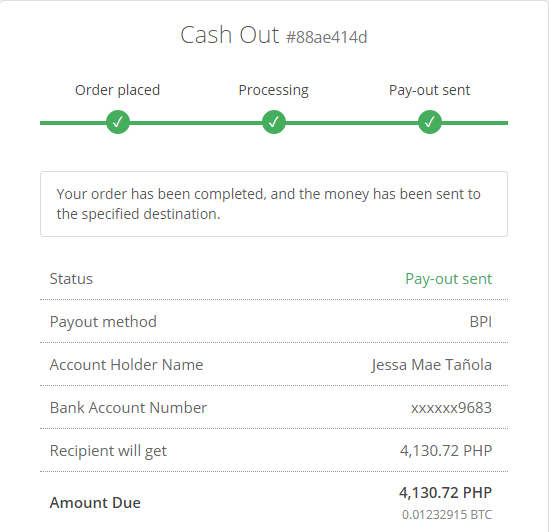Click the Order placed step label
This screenshot has width=549, height=532.
[118, 90]
